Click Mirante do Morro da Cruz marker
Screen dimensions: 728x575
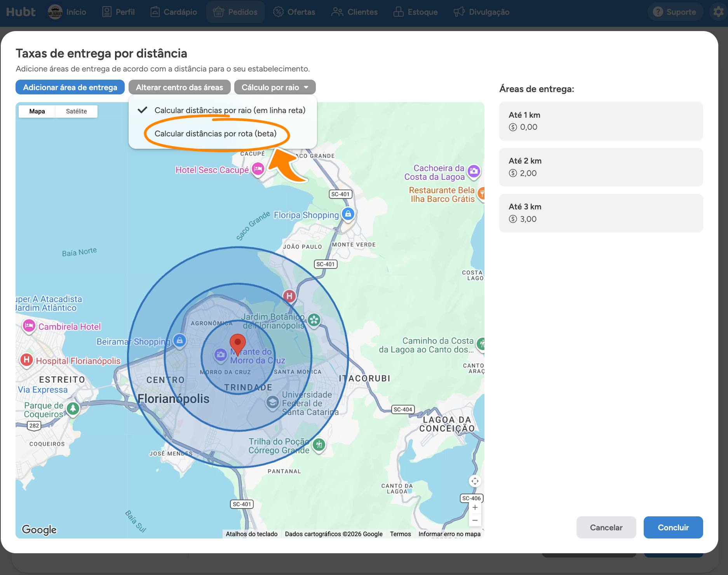tap(221, 355)
